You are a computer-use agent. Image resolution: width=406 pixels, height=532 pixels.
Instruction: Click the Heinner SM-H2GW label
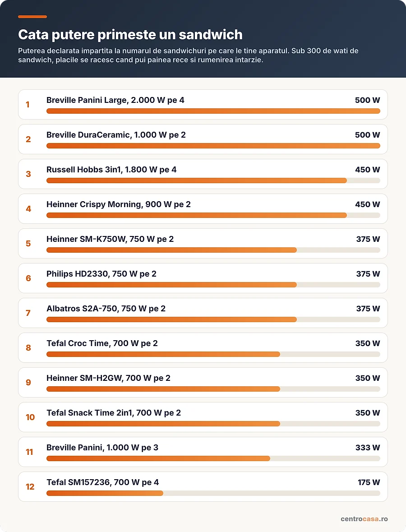coord(108,378)
